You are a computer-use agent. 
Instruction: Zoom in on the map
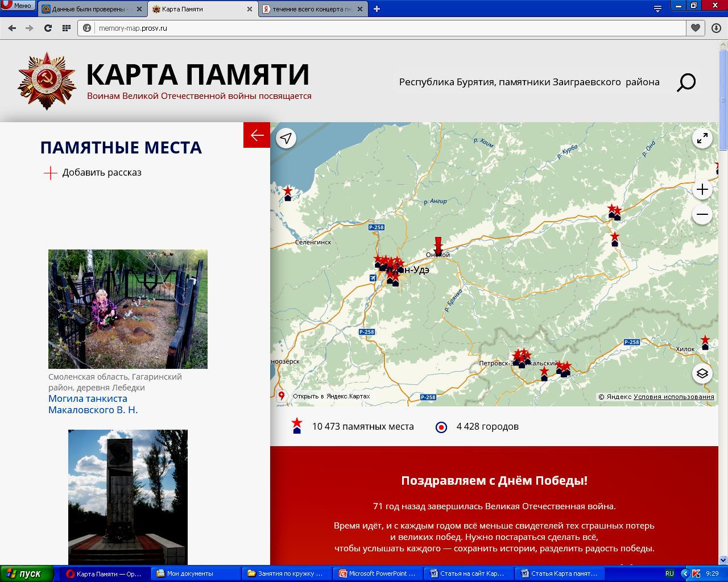pos(702,189)
